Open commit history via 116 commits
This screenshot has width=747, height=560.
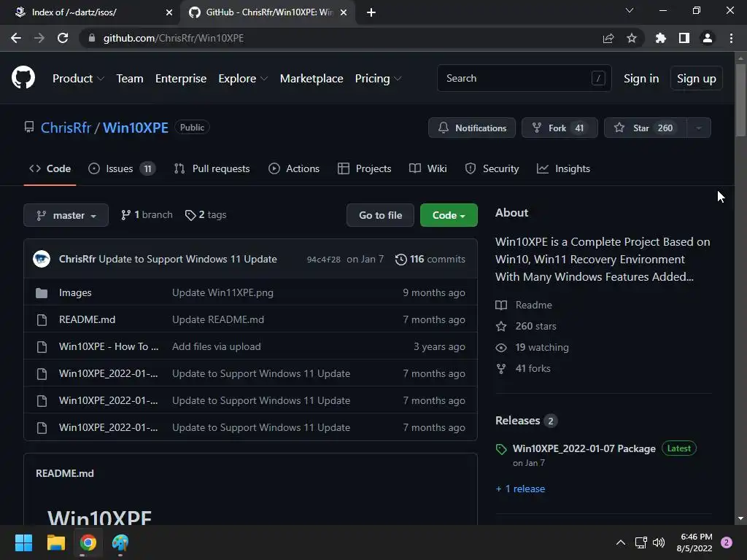pos(430,259)
